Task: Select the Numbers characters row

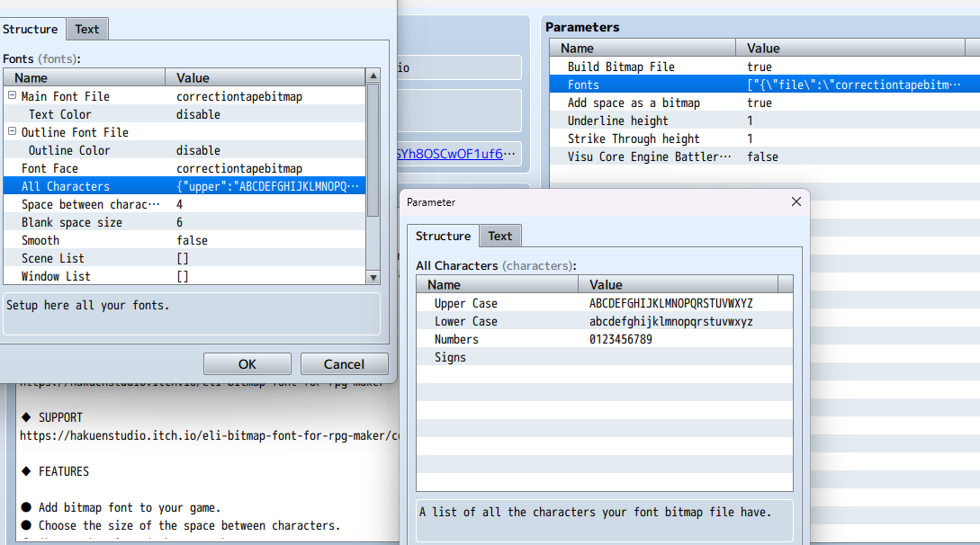Action: 605,340
